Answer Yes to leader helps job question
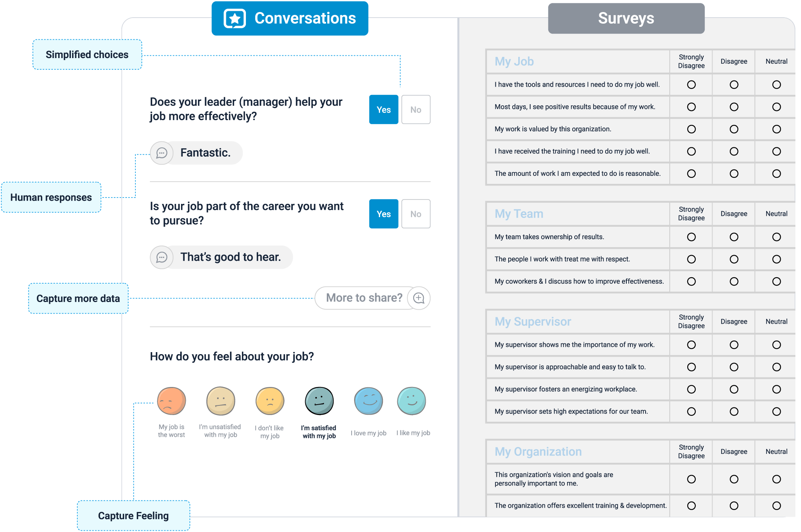This screenshot has width=801, height=532. pos(384,110)
